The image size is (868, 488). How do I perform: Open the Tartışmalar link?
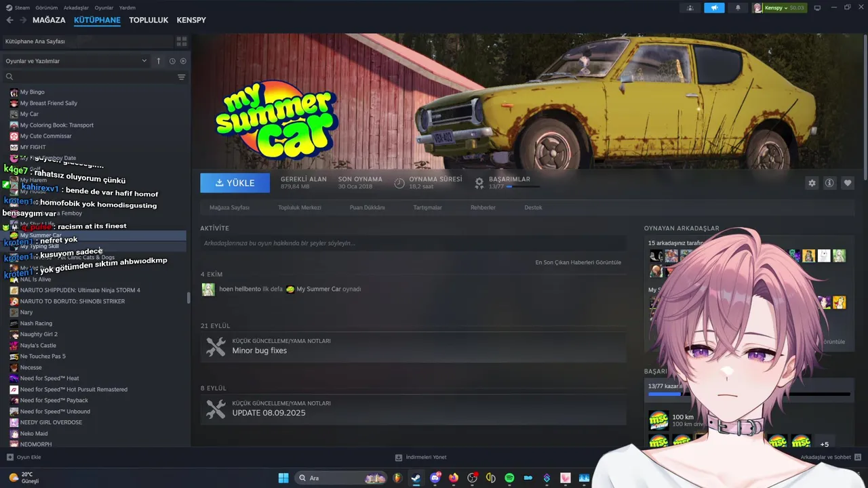point(427,207)
